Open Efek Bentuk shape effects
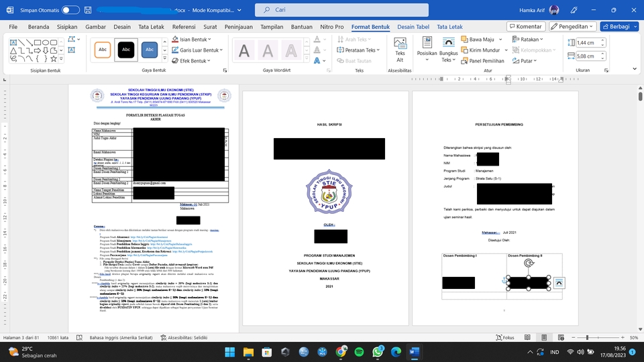Screen dimensions: 644x362 click(x=191, y=61)
